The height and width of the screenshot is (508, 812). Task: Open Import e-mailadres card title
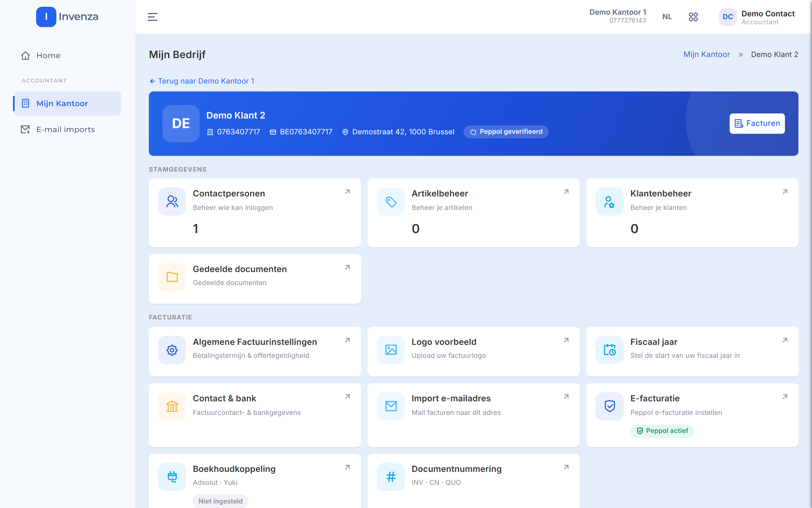(x=451, y=398)
